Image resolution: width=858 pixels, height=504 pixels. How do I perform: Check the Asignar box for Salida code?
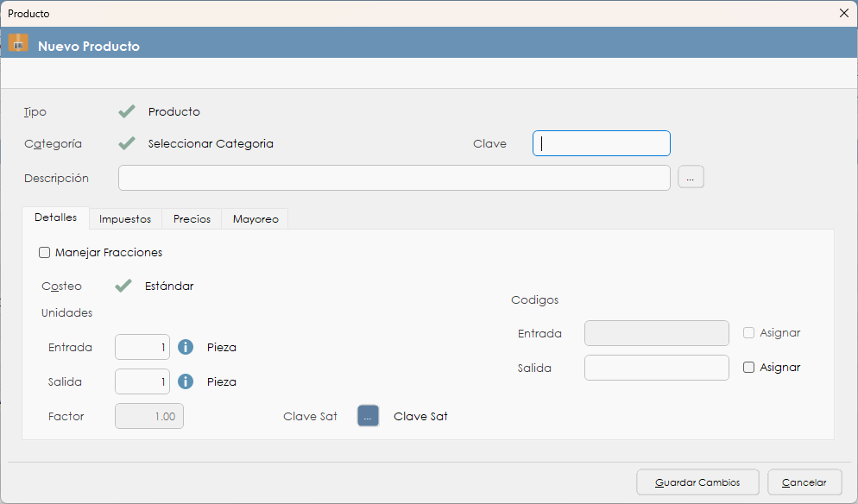pos(748,368)
